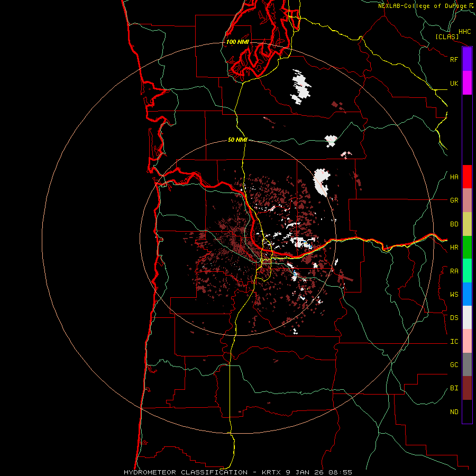Click the HR legend label
476x476 pixels.
454,248
